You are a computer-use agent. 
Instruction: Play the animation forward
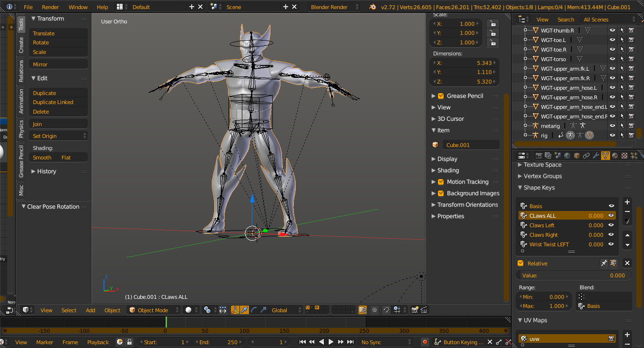coord(331,342)
